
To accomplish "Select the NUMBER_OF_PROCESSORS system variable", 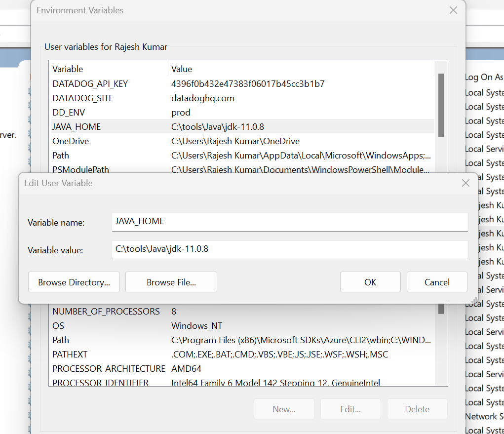I will (x=106, y=312).
